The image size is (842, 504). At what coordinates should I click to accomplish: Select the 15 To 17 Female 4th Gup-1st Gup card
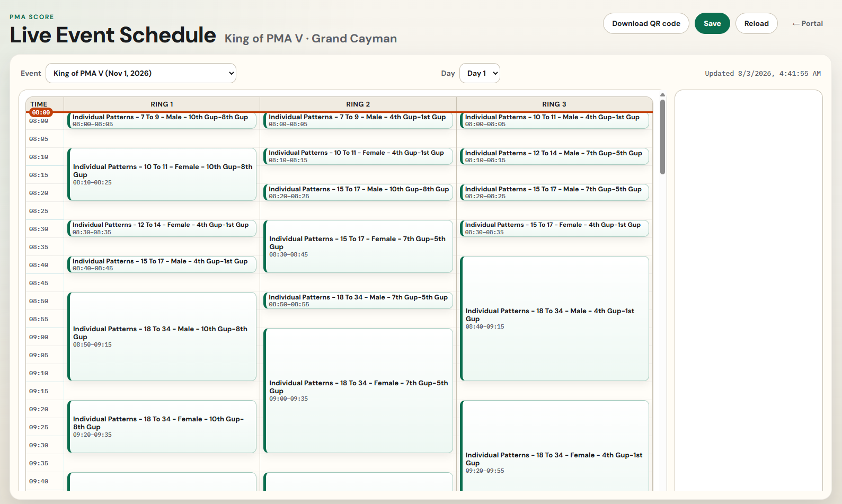pos(554,228)
